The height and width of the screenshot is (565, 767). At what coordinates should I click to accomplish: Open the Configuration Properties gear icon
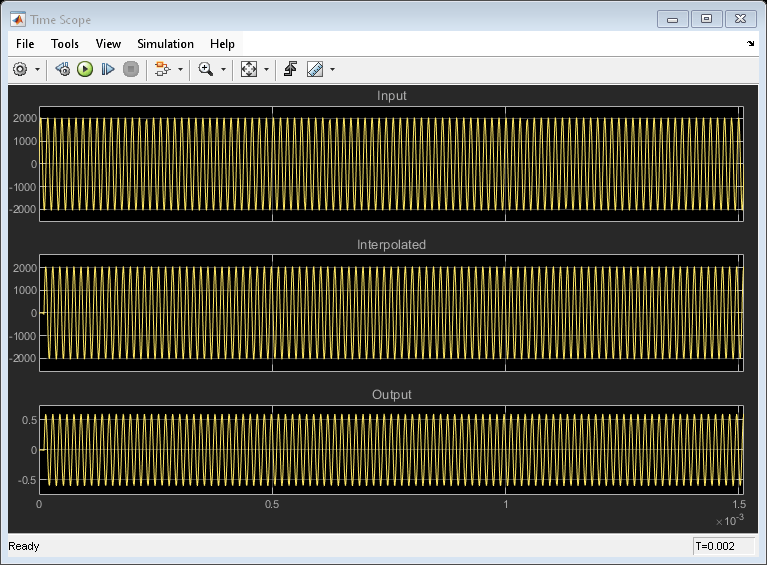coord(20,70)
